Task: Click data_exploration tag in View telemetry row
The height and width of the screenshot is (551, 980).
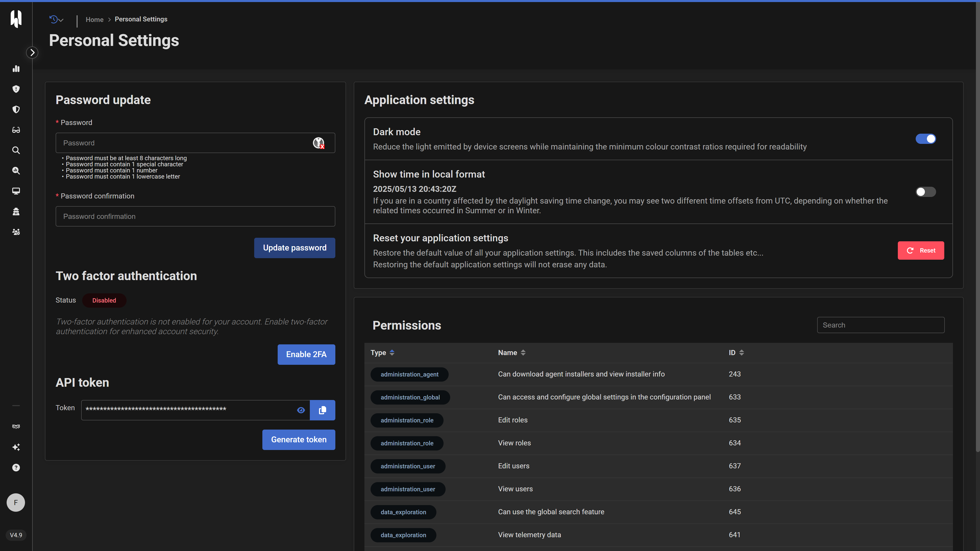Action: 403,535
